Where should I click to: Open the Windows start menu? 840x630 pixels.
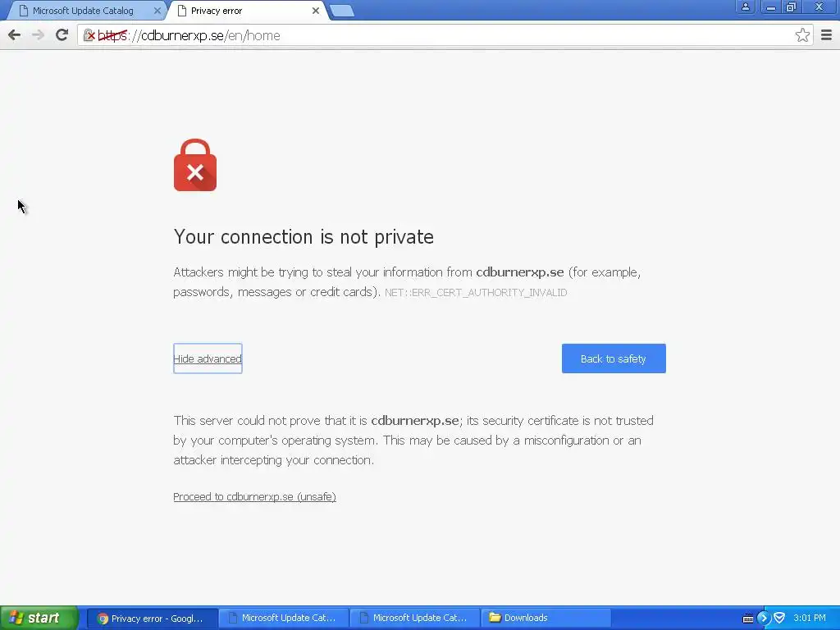(39, 618)
